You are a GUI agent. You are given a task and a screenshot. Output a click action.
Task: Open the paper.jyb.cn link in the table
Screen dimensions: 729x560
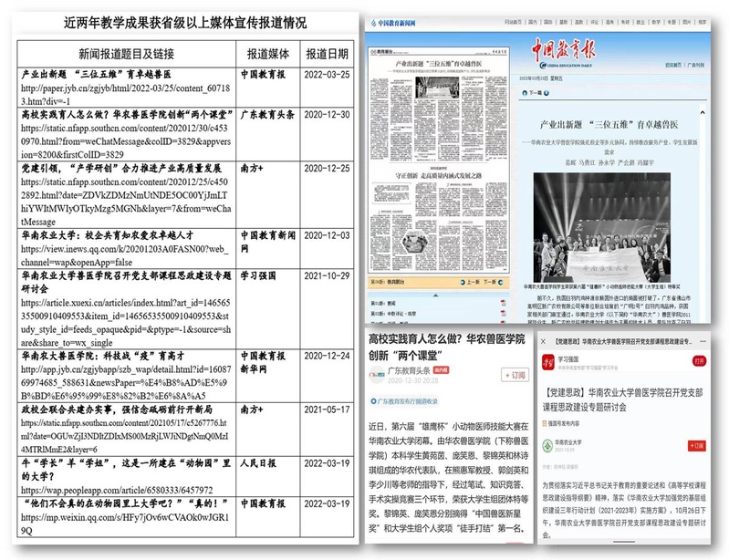126,94
